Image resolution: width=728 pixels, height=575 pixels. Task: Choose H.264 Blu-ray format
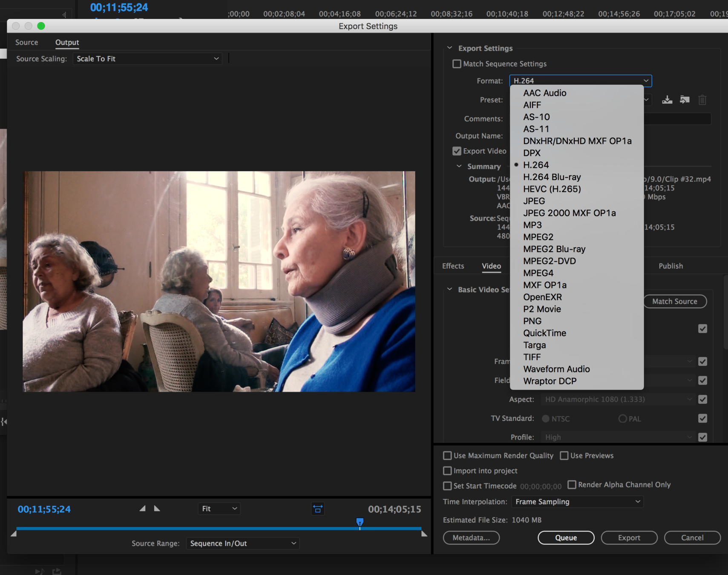coord(577,177)
